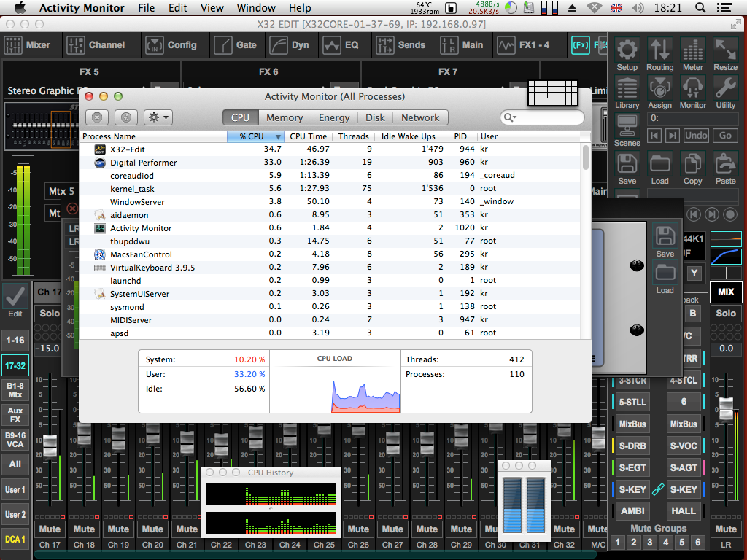Viewport: 747px width, 560px height.
Task: Click the Undo button in Scenes
Action: 696,135
